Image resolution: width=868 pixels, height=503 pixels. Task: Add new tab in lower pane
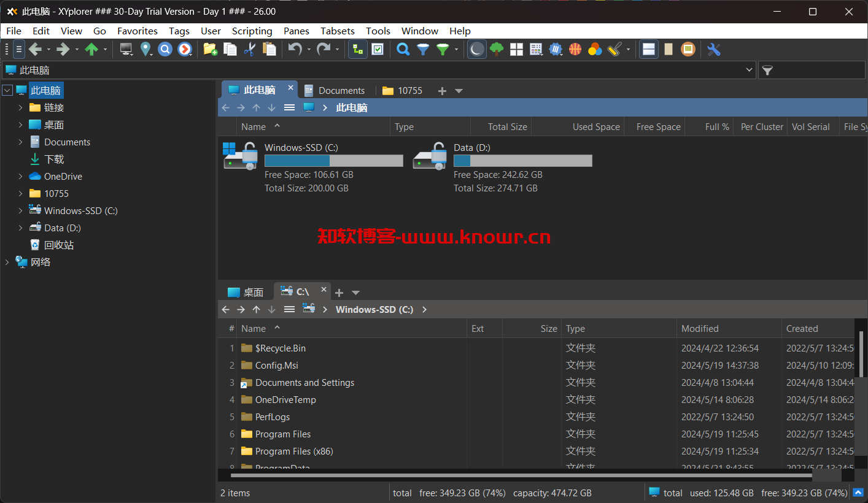point(339,293)
